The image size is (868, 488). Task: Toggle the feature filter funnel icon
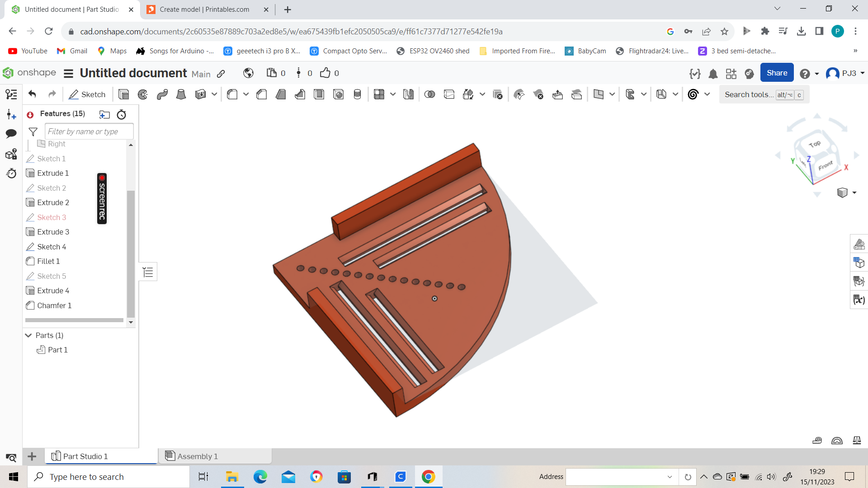[x=33, y=131]
